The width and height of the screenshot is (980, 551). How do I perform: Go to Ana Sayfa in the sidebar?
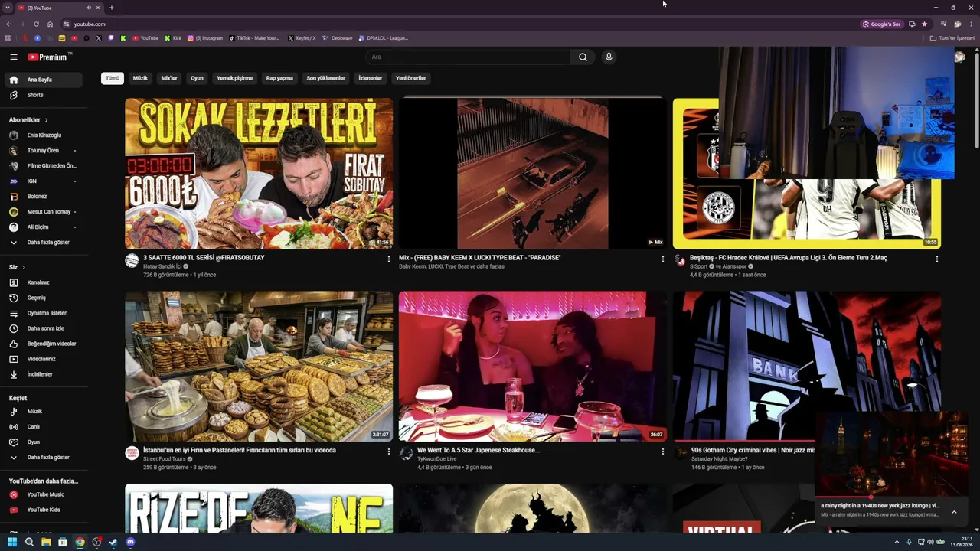(x=43, y=80)
